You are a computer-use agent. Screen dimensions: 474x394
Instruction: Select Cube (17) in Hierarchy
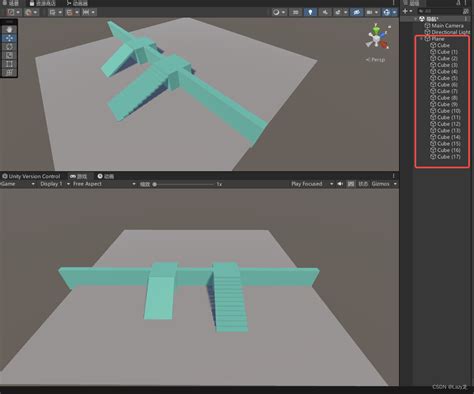coord(449,157)
